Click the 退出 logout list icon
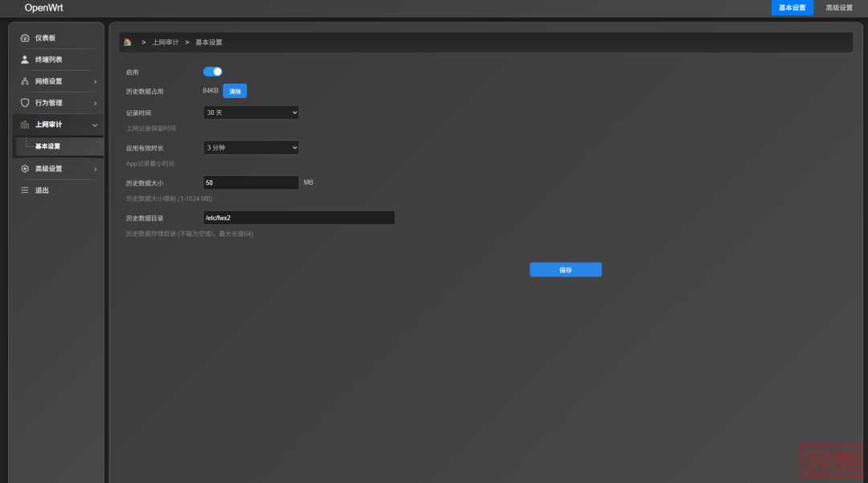 pyautogui.click(x=25, y=190)
